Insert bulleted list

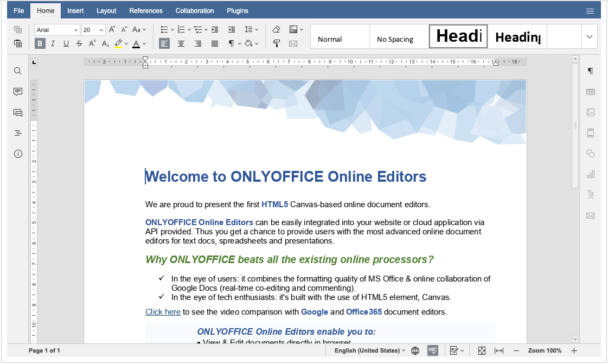[x=164, y=29]
